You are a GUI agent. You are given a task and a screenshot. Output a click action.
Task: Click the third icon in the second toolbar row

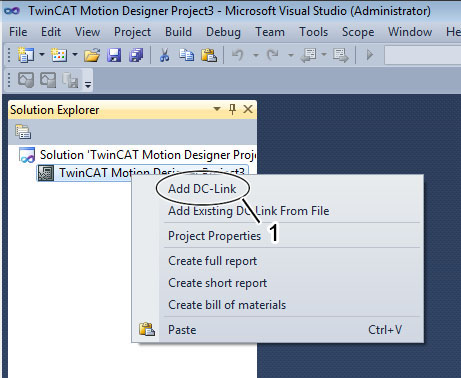[x=70, y=80]
